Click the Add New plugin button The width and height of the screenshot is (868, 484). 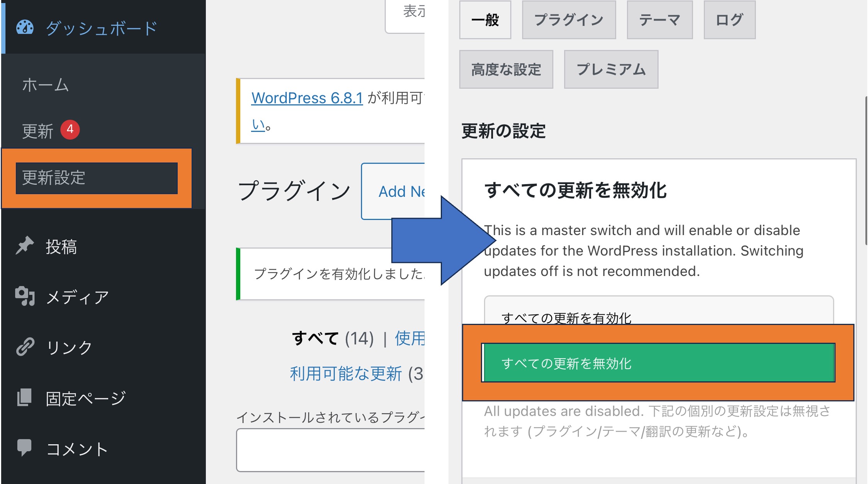click(393, 191)
